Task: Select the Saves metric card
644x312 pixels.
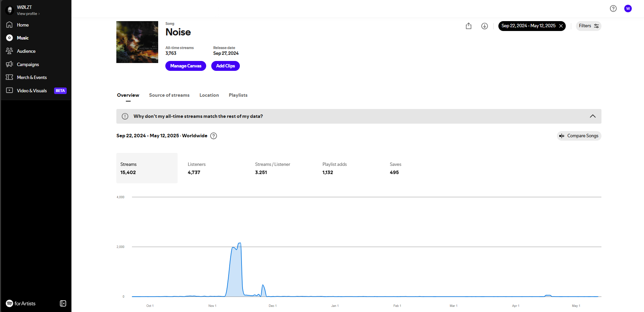Action: coord(416,168)
